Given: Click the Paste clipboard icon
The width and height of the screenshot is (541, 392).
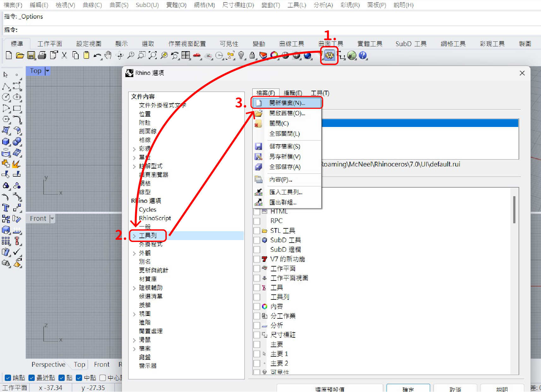Looking at the screenshot, I should [86, 56].
